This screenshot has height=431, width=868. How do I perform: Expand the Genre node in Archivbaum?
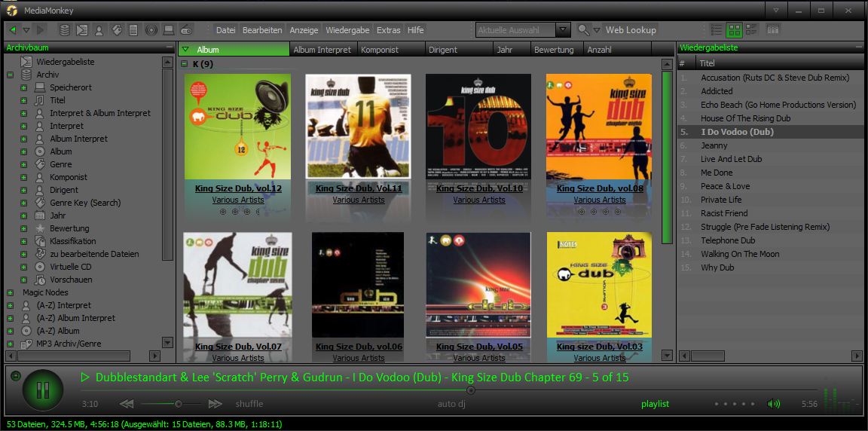point(23,164)
